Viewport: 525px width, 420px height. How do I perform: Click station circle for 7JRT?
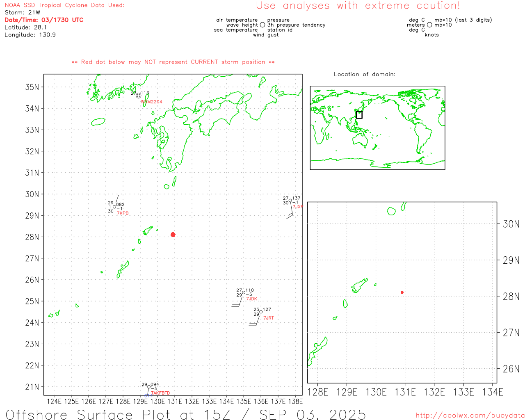pyautogui.click(x=261, y=312)
